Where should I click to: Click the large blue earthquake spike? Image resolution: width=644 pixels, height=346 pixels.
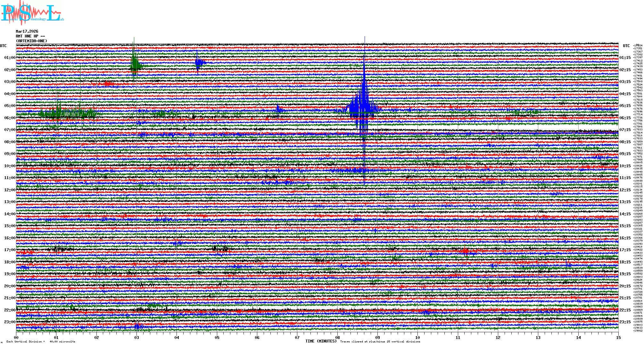pos(364,106)
